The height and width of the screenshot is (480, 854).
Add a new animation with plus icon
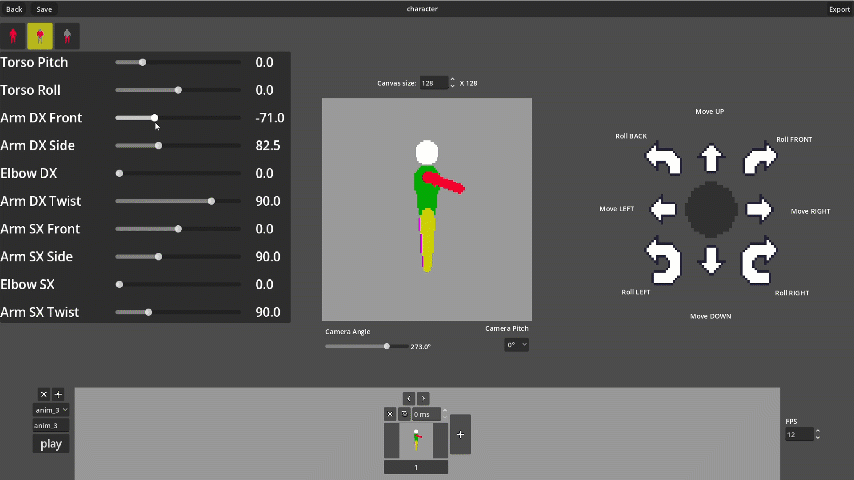[x=58, y=394]
